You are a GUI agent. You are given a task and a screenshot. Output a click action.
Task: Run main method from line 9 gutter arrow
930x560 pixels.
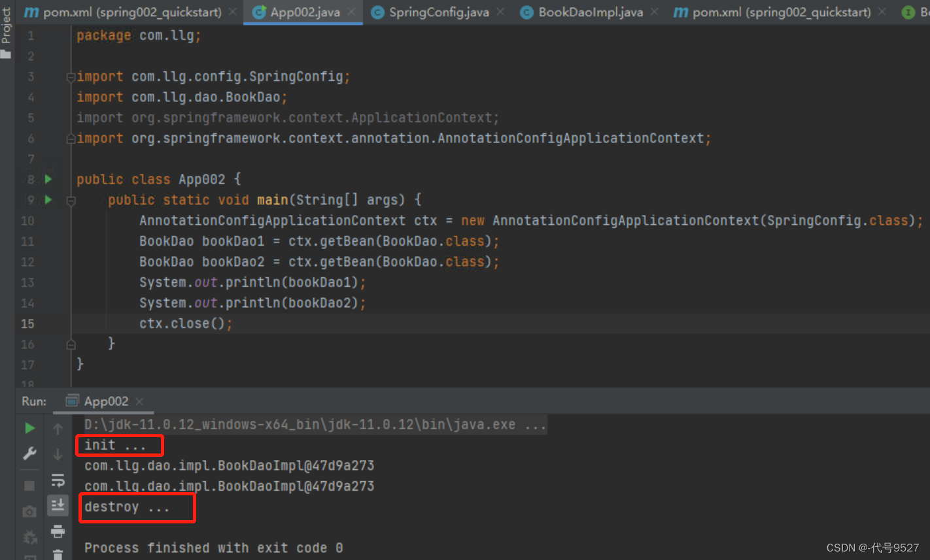click(x=48, y=199)
